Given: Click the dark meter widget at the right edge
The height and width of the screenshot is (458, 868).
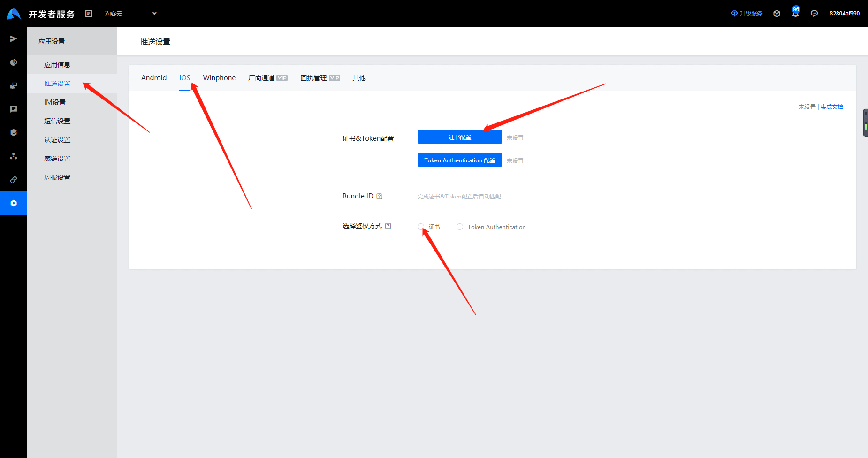Looking at the screenshot, I should [x=865, y=123].
